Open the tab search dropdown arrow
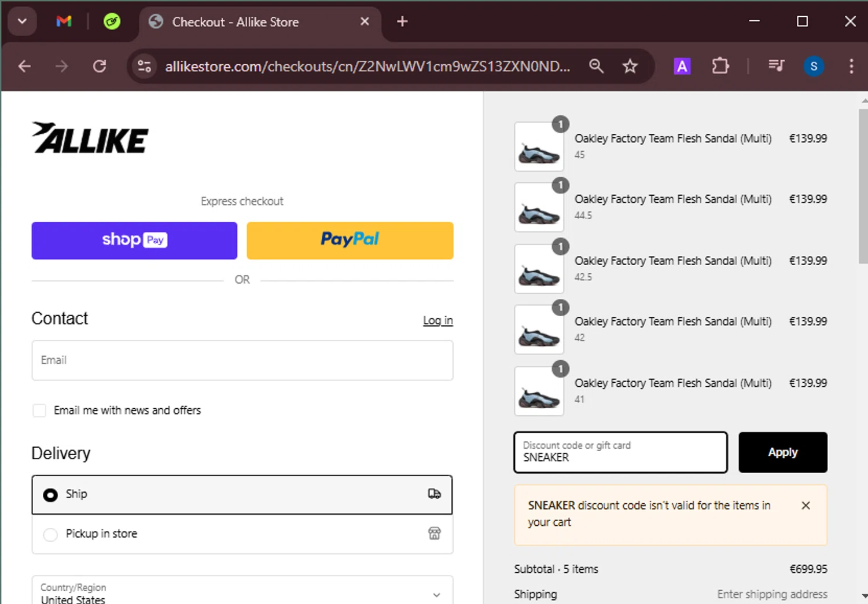 point(22,21)
